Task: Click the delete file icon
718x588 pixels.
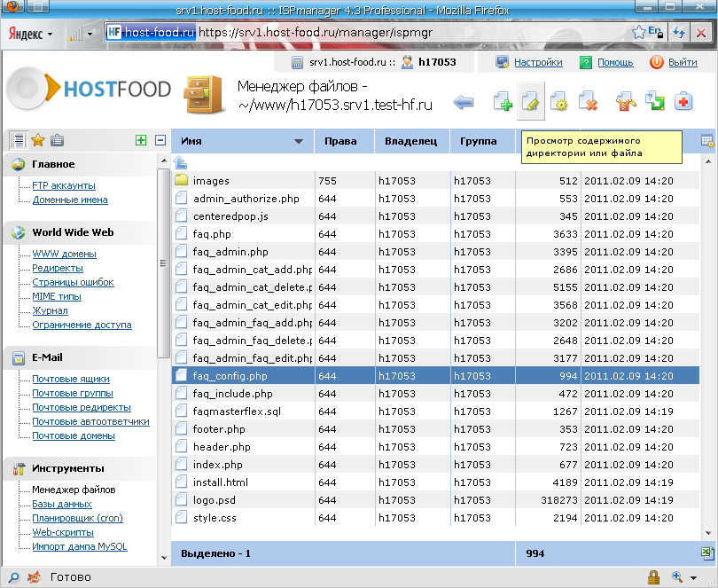Action: click(587, 102)
